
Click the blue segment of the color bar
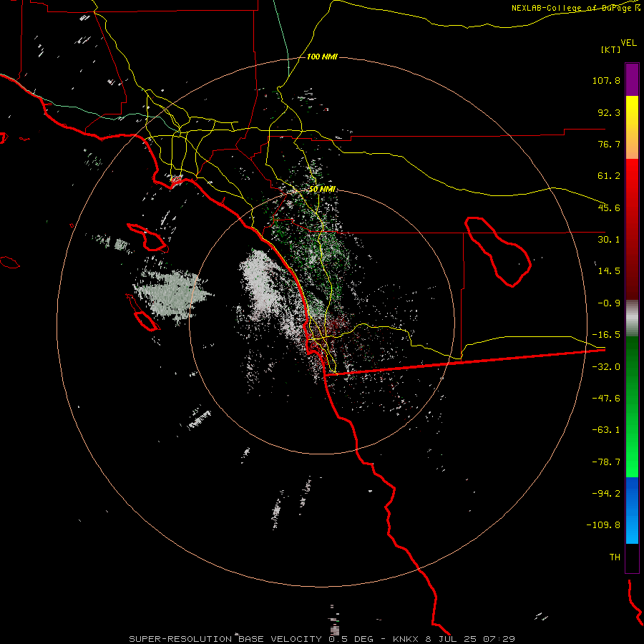[x=632, y=510]
